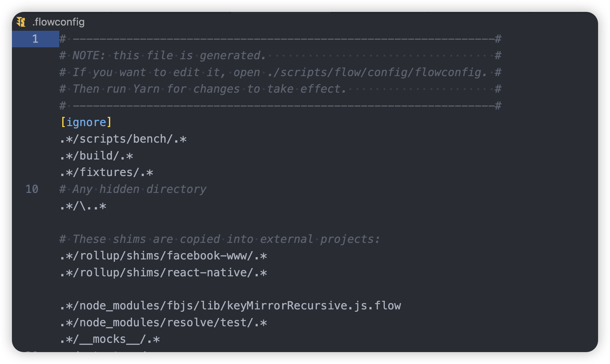Click the "These shims are copied" comment line

click(x=220, y=239)
